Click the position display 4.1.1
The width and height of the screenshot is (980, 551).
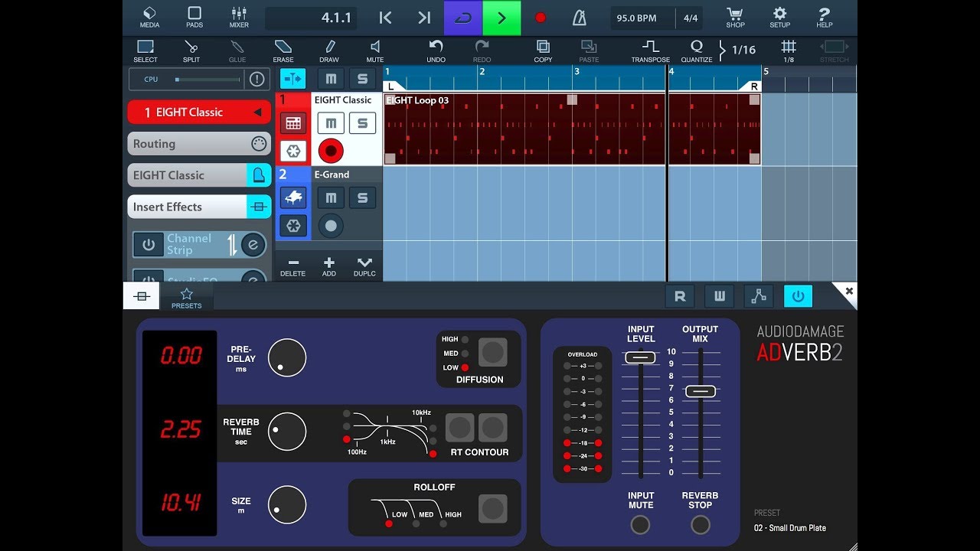coord(311,18)
